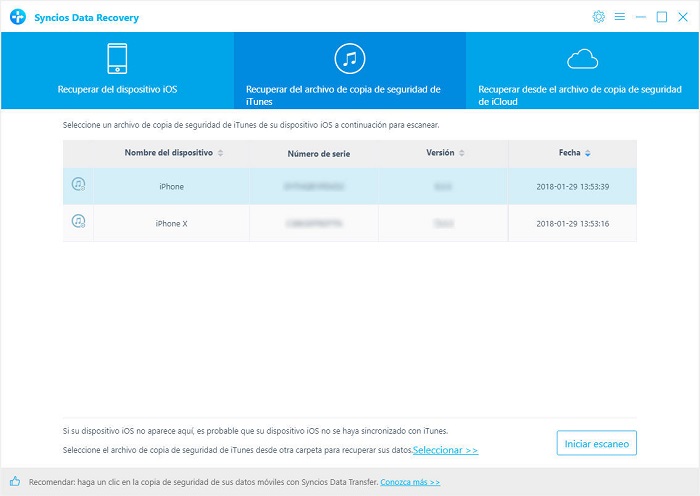Image resolution: width=700 pixels, height=496 pixels.
Task: Click the Versión header text
Action: [440, 153]
